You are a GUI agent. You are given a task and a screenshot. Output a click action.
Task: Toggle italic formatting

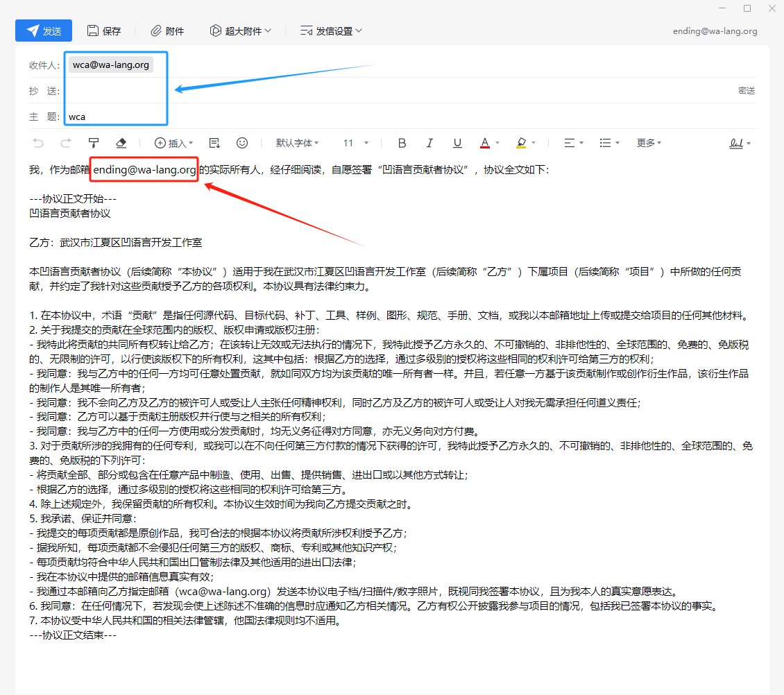click(429, 143)
